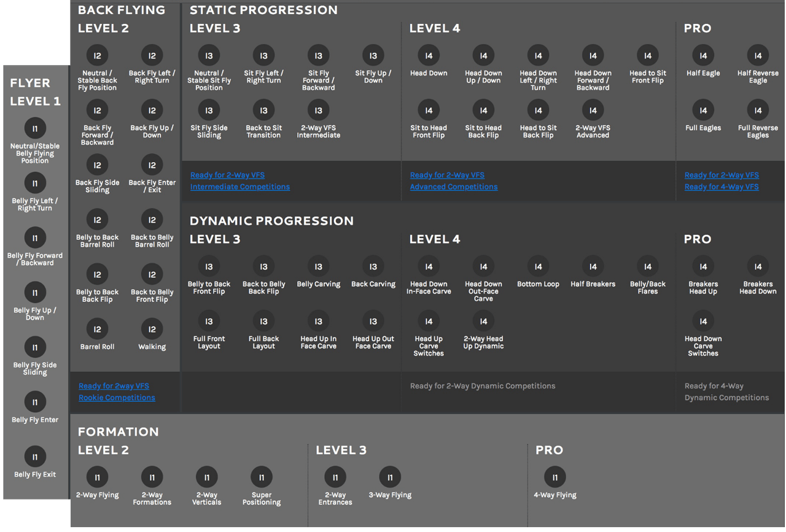Select the 2-Way VFS Intermediate icon
786x532 pixels.
318,110
